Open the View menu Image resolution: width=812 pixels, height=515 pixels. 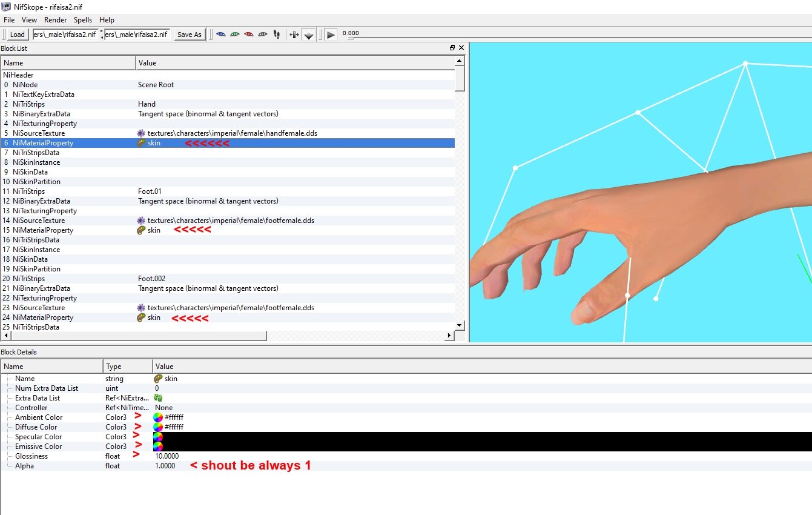coord(29,20)
